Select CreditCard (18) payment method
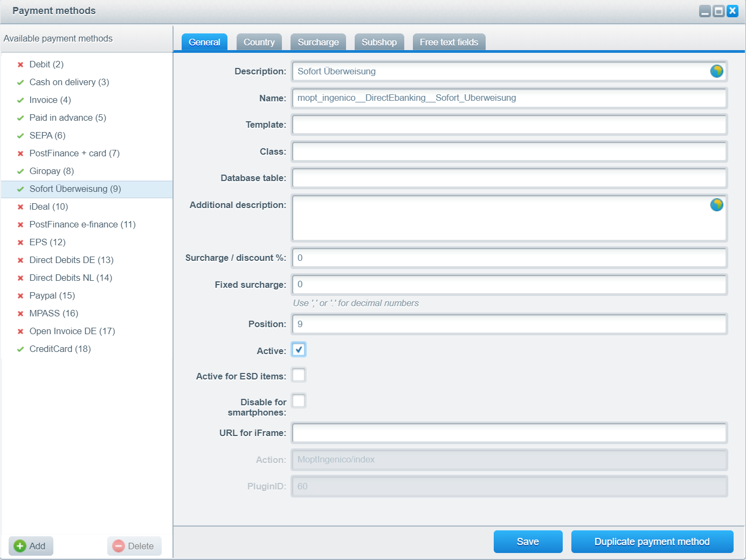Image resolution: width=746 pixels, height=560 pixels. [86, 349]
